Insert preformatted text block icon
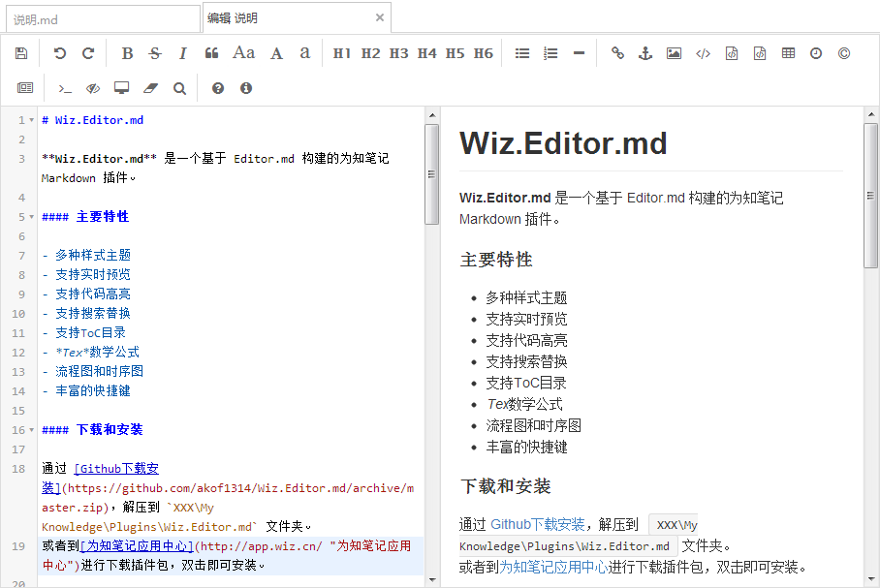The width and height of the screenshot is (880, 588). pos(732,53)
